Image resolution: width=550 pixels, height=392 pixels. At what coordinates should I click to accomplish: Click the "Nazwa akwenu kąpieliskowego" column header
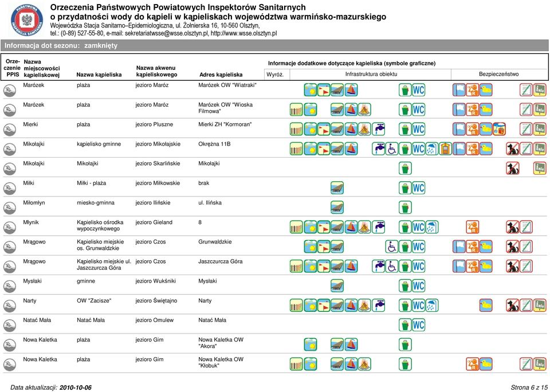157,71
